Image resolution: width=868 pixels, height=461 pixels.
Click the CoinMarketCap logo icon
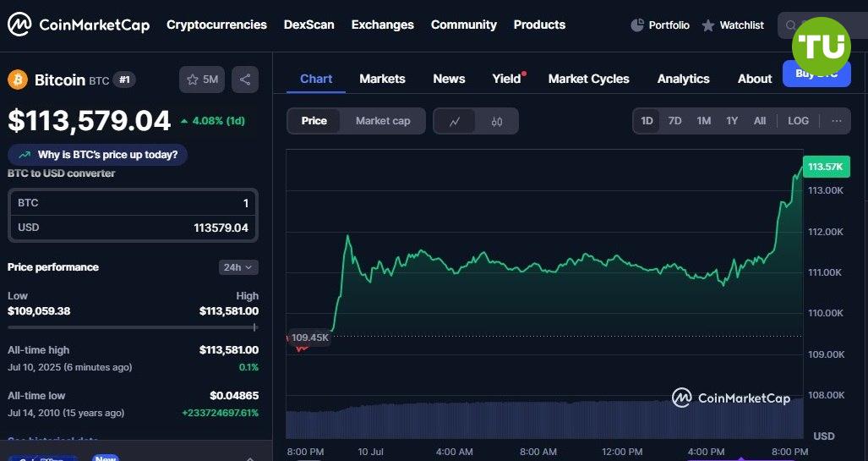click(19, 25)
